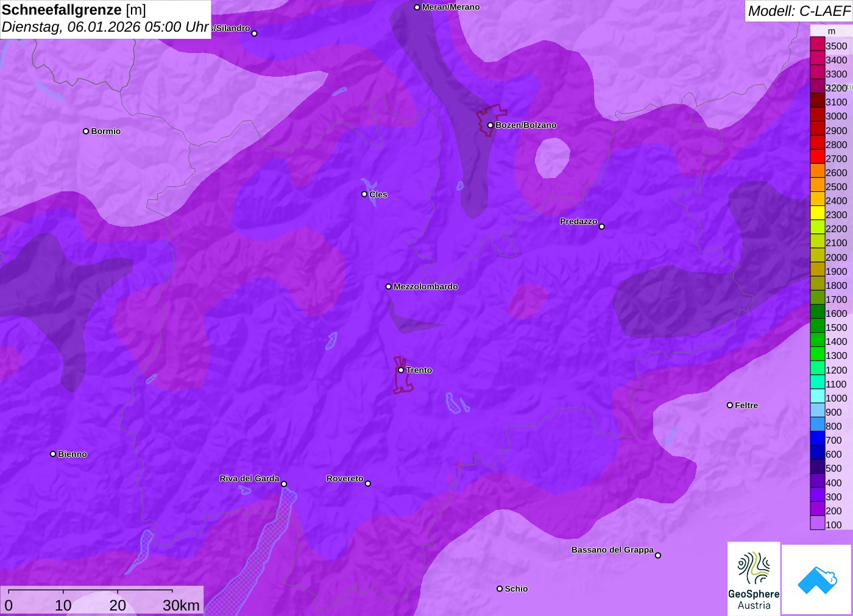
Task: Click the Meran/Merano city marker
Action: pyautogui.click(x=417, y=7)
